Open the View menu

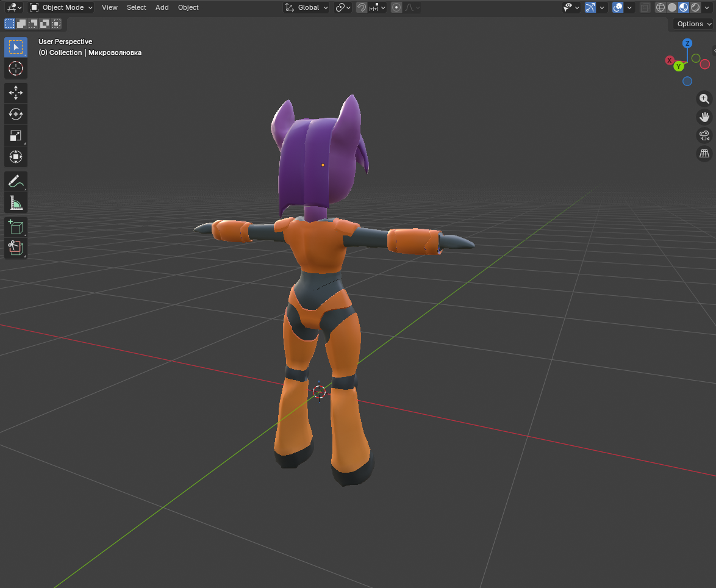[110, 7]
